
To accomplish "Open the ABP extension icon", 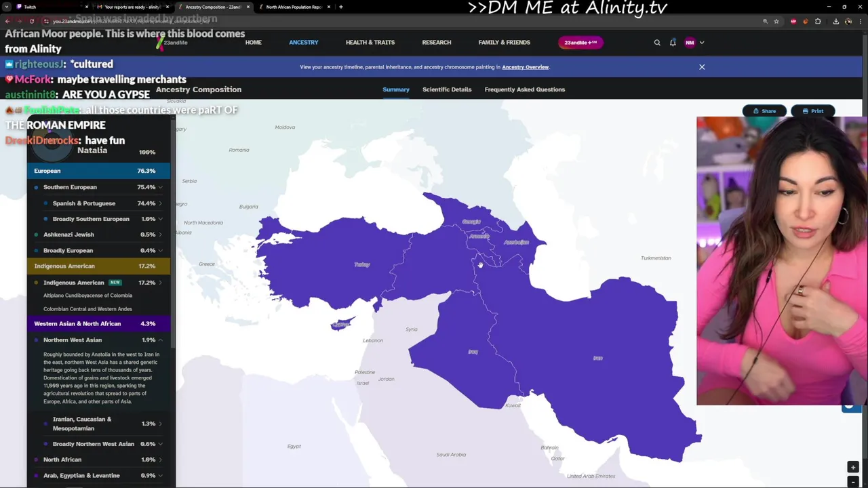I will 793,21.
